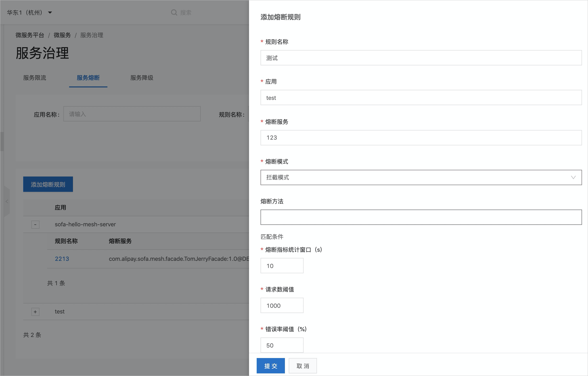
Task: Click the 应用 field containing test
Action: 421,97
